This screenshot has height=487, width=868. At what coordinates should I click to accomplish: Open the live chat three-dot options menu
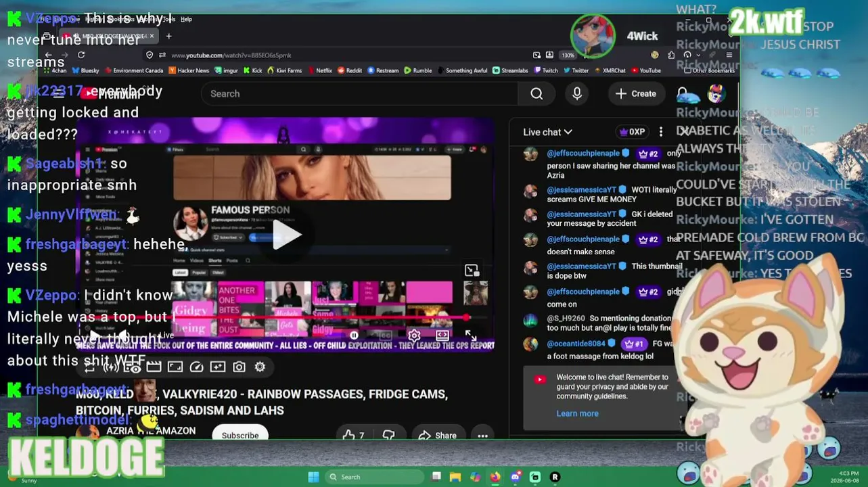(661, 132)
